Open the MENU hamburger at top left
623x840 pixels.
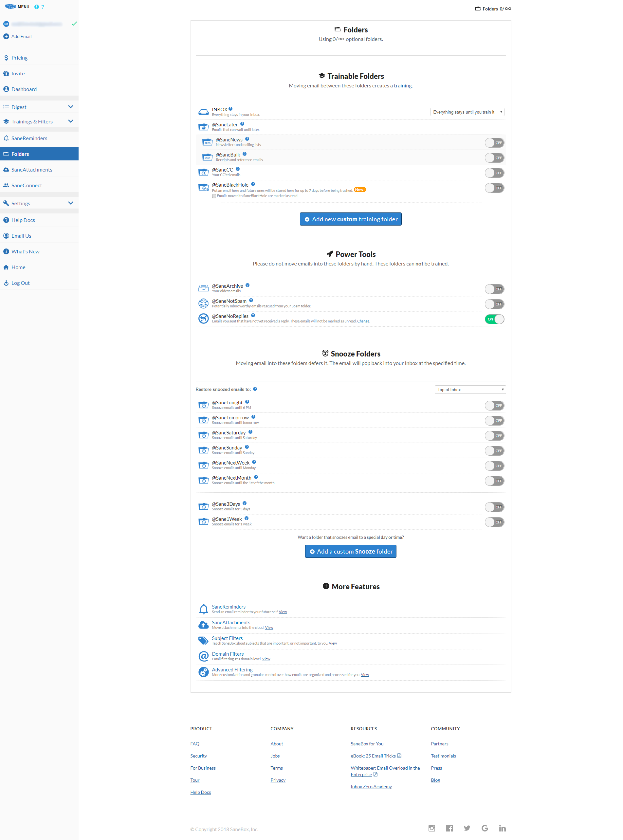pyautogui.click(x=17, y=7)
